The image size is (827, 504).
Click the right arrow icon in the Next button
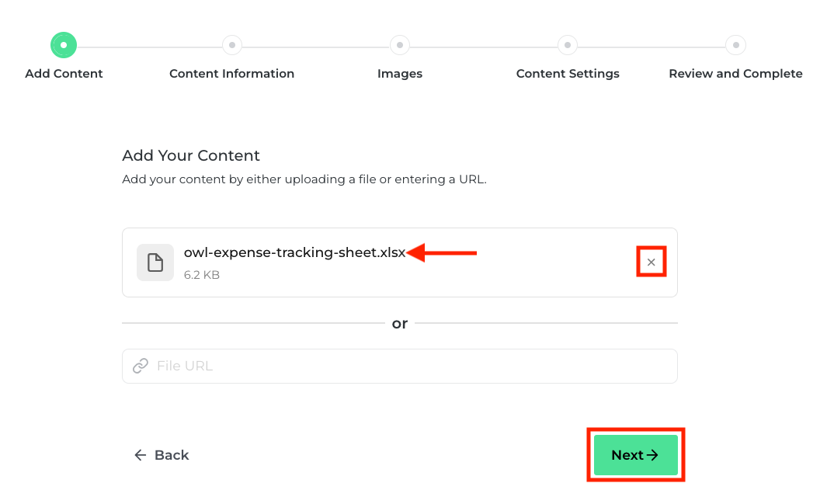coord(652,455)
